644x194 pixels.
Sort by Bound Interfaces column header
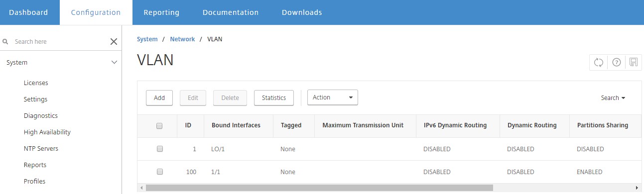click(x=236, y=125)
